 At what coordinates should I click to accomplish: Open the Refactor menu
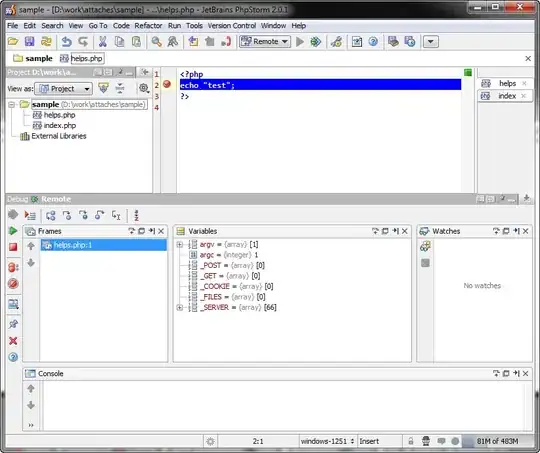tap(148, 25)
